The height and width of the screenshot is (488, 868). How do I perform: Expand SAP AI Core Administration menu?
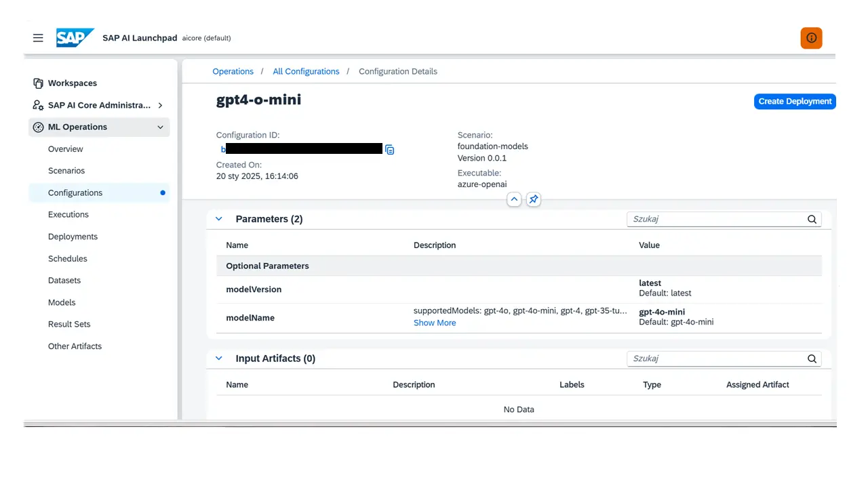pyautogui.click(x=161, y=105)
